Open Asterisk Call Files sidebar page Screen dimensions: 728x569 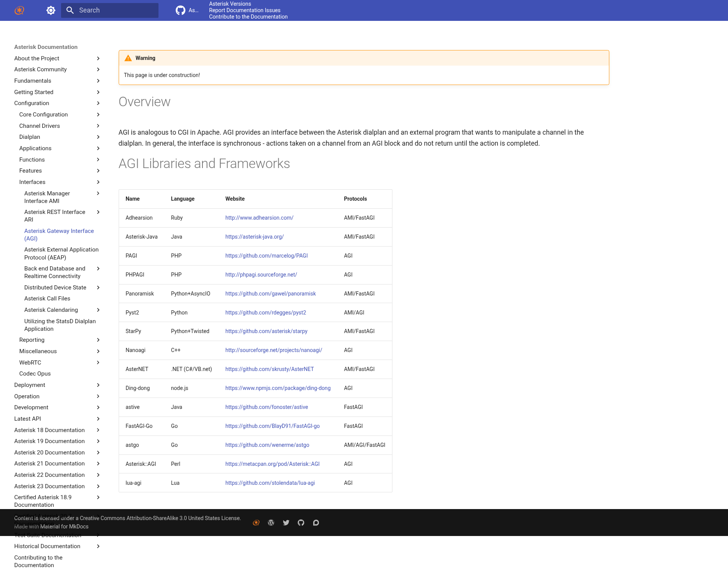click(47, 299)
